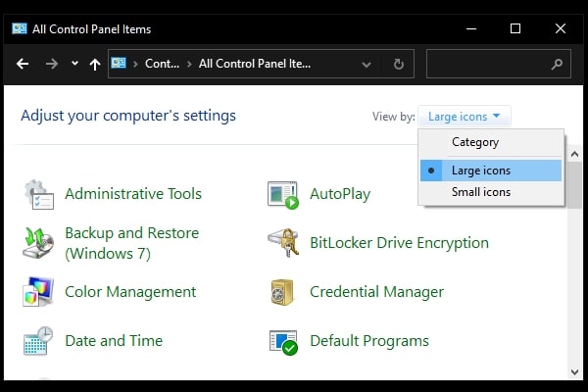Click inside the Control Panel search box

(499, 64)
